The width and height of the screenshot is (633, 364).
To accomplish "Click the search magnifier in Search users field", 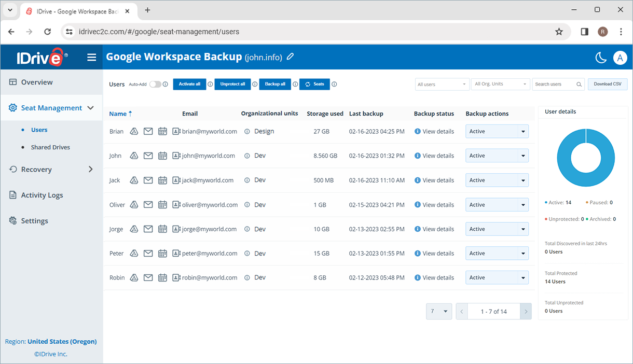I will 578,84.
